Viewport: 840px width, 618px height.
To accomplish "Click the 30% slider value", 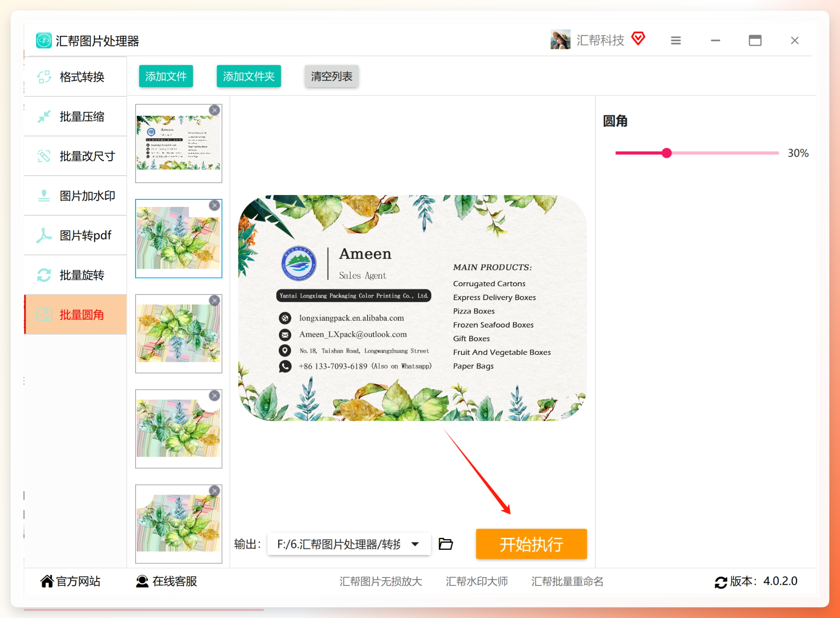I will (798, 153).
